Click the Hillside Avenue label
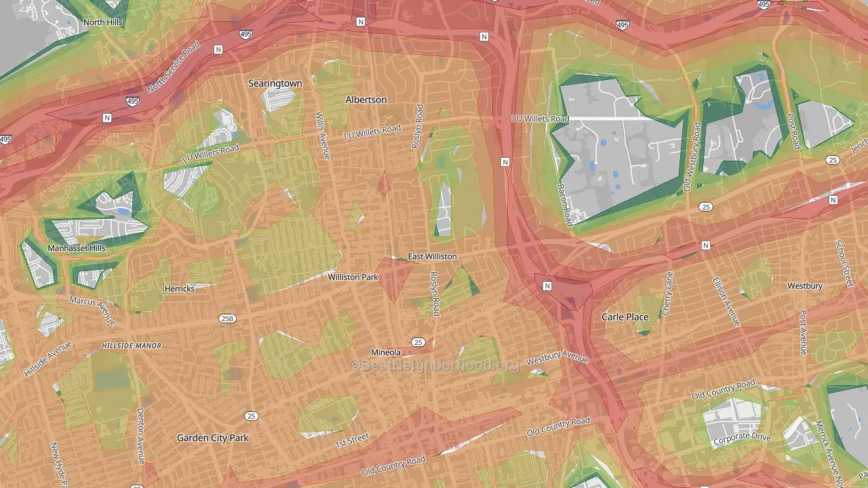The image size is (868, 488). (x=47, y=359)
